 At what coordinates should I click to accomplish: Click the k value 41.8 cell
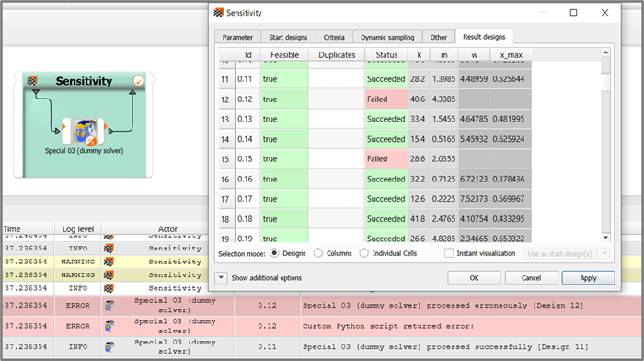coord(419,219)
